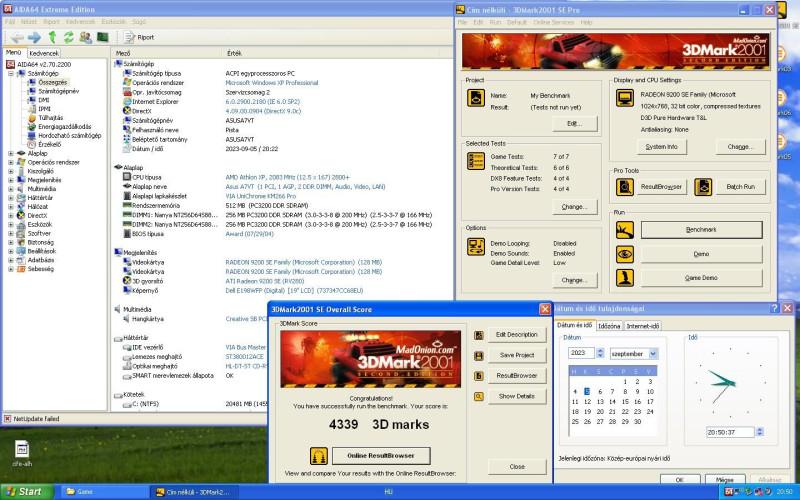This screenshot has width=800, height=500.
Task: Click System Info button in 3DMark2001
Action: [x=662, y=147]
